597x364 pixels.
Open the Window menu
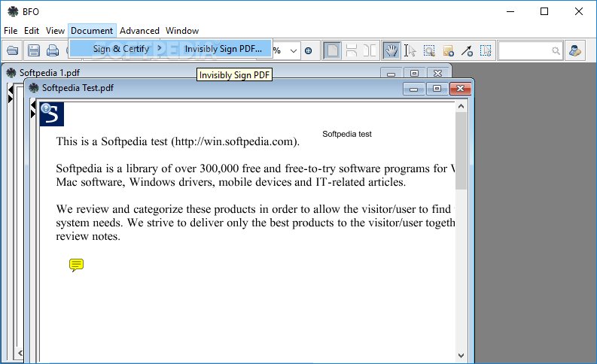(x=182, y=31)
